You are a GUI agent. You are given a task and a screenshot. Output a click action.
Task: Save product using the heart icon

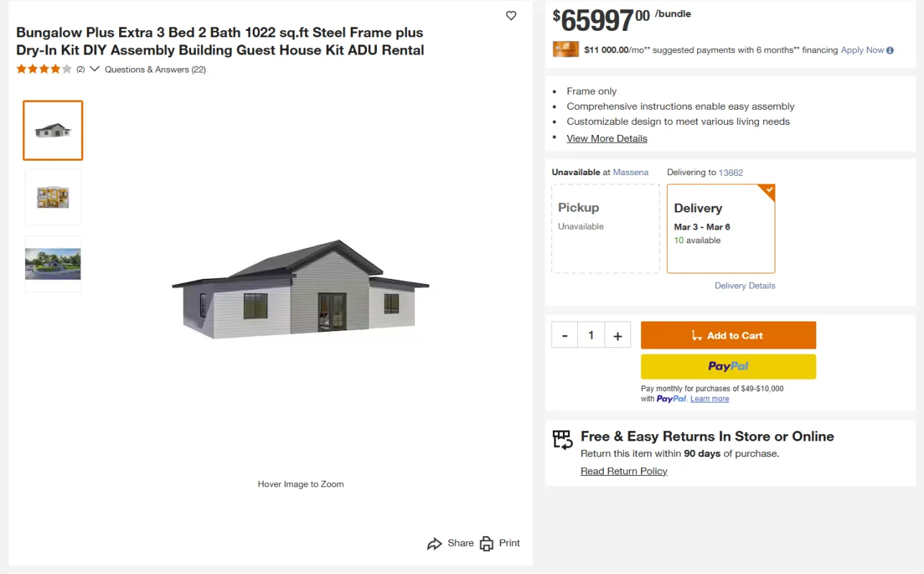pyautogui.click(x=511, y=16)
